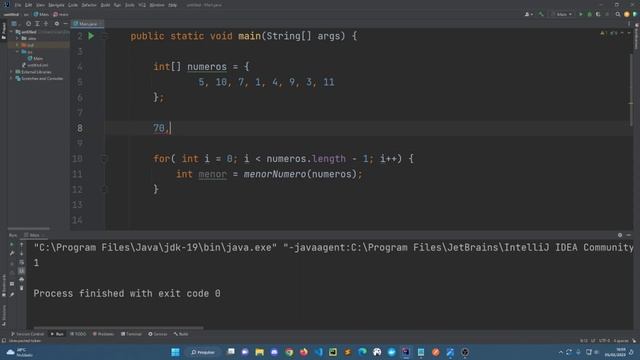Click the Search Everywhere magnifier icon
Image resolution: width=640 pixels, height=360 pixels.
pos(618,14)
